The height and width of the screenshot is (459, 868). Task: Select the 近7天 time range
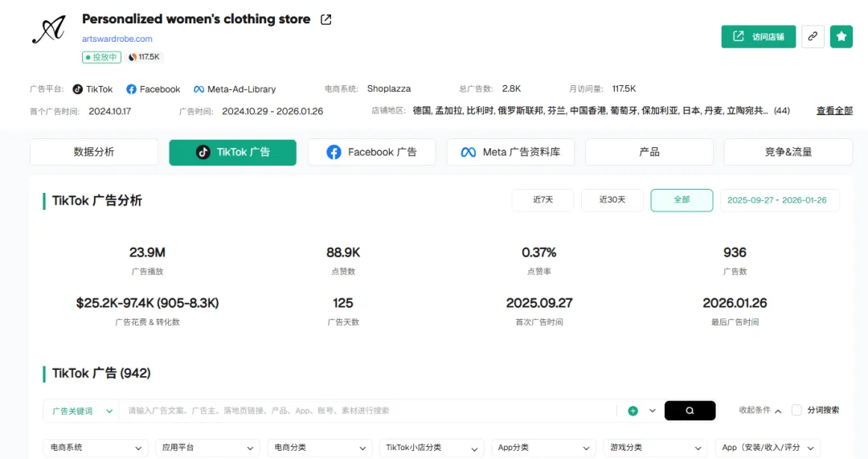pyautogui.click(x=543, y=200)
